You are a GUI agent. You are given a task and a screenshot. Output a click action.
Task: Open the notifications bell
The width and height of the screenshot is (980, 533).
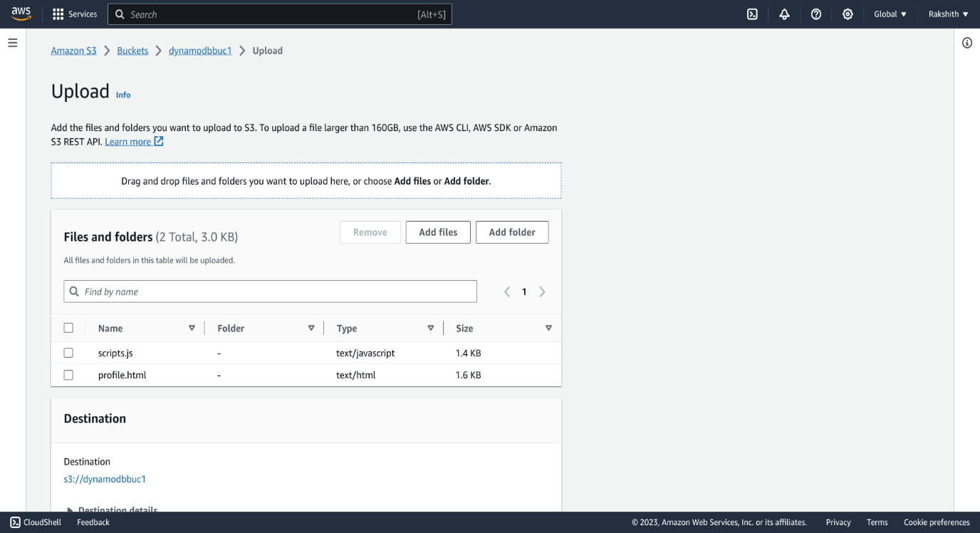pos(784,14)
